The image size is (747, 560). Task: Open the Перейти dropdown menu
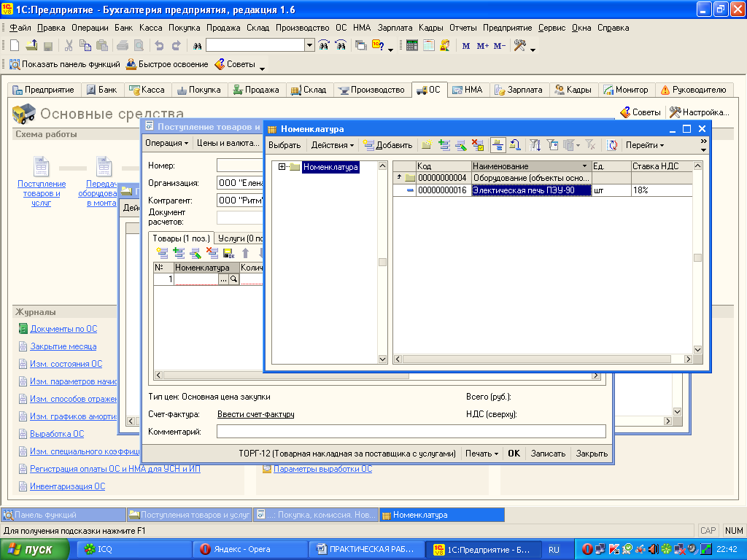click(x=644, y=145)
